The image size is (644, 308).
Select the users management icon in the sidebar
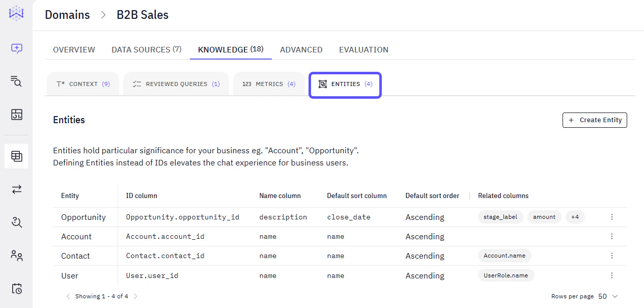16,256
